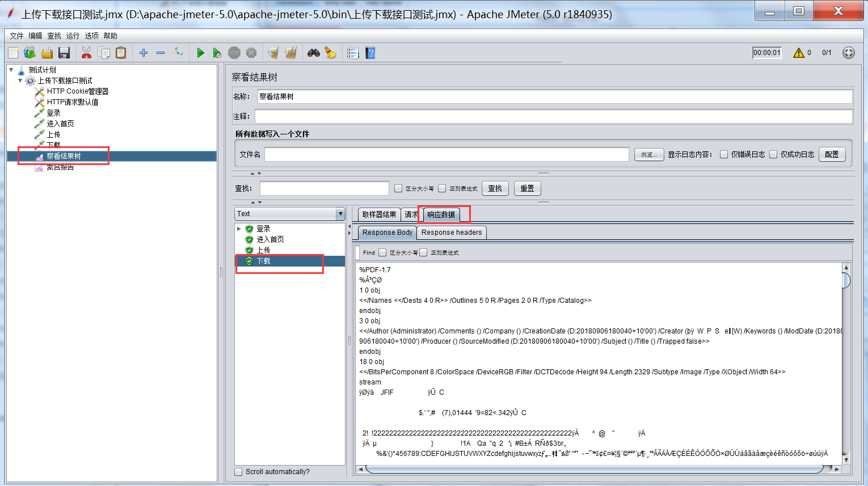Open the 查找 menu
This screenshot has height=486, width=868.
(x=54, y=36)
